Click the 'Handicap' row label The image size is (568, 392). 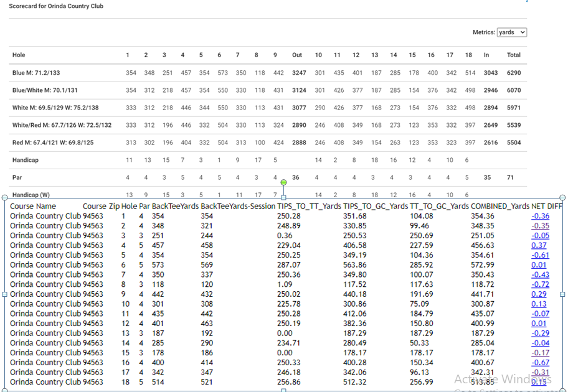(26, 160)
